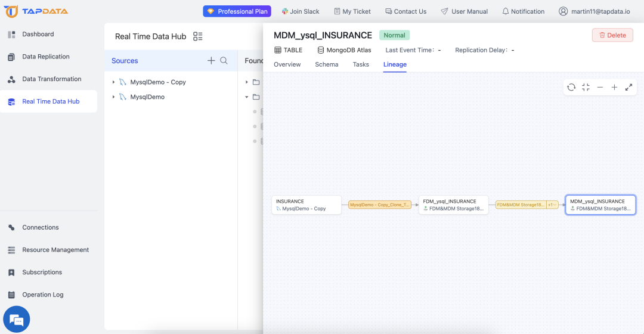Switch to the Schema tab

point(327,64)
